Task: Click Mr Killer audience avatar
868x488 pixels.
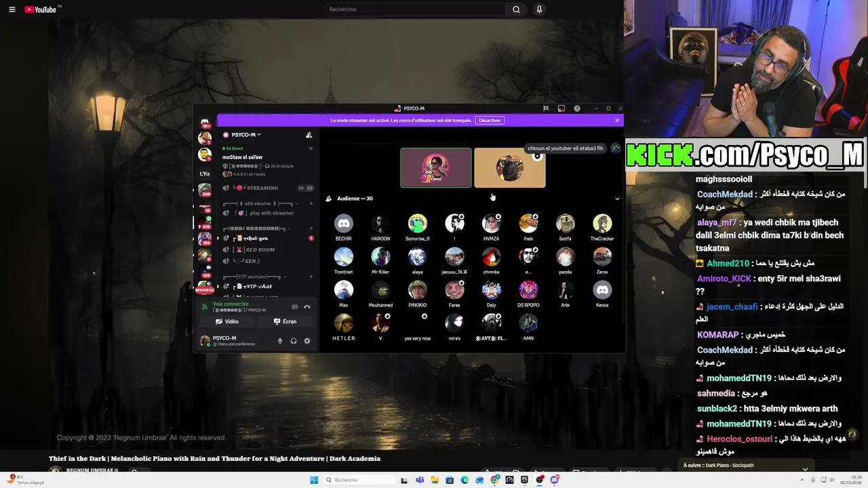Action: 380,257
